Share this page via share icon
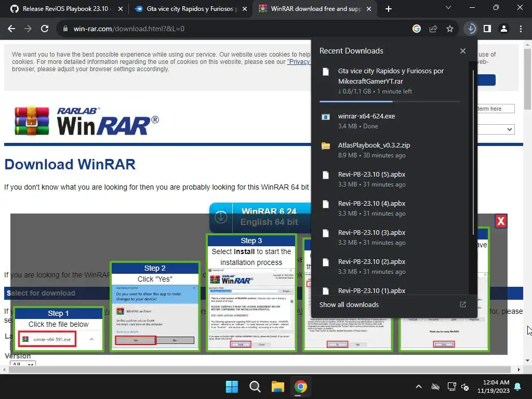Viewport: 532px width, 399px height. click(433, 29)
